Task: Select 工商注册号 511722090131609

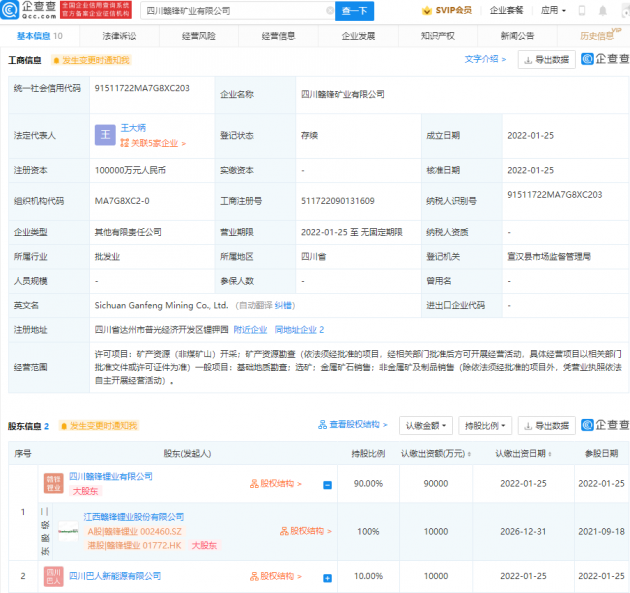Action: (x=338, y=201)
